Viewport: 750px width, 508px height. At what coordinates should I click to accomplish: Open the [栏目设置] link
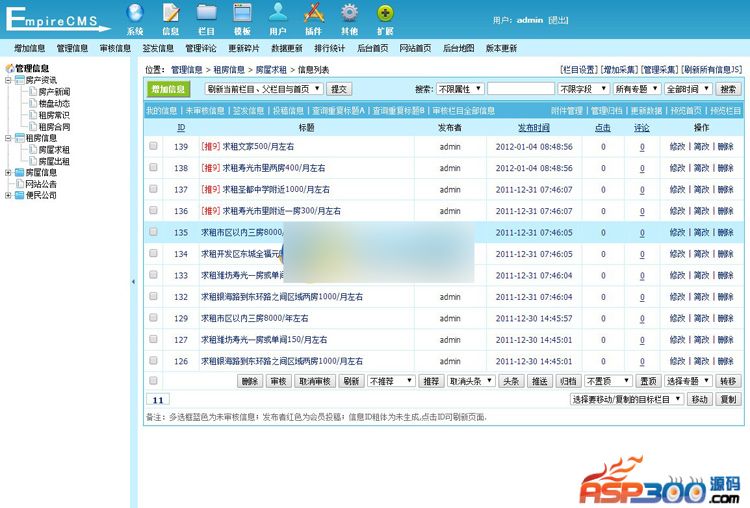point(579,70)
